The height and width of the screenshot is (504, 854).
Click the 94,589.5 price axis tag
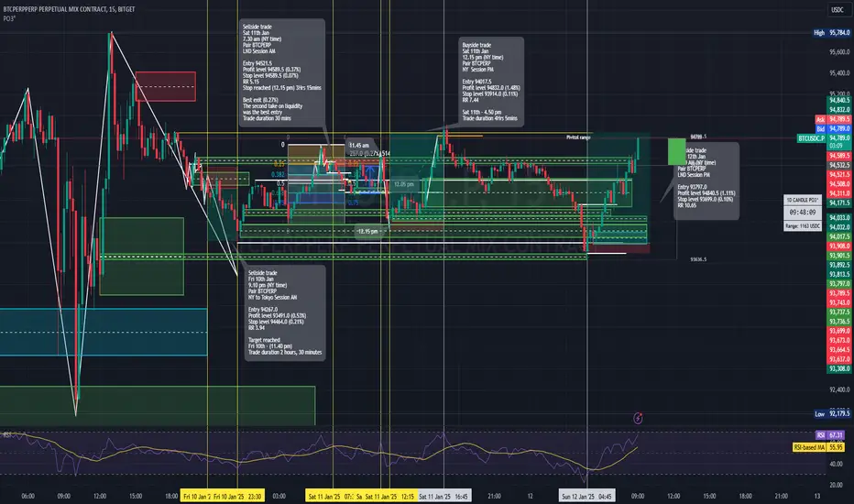(x=839, y=157)
